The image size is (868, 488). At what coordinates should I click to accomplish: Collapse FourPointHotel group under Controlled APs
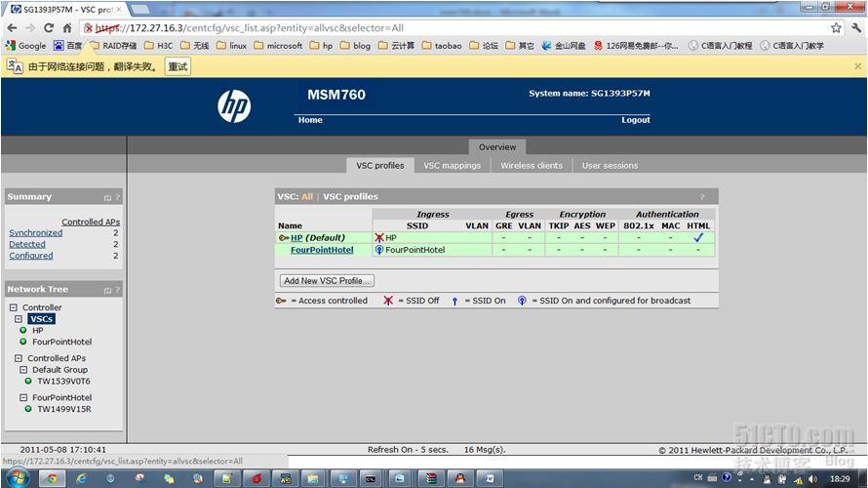23,397
